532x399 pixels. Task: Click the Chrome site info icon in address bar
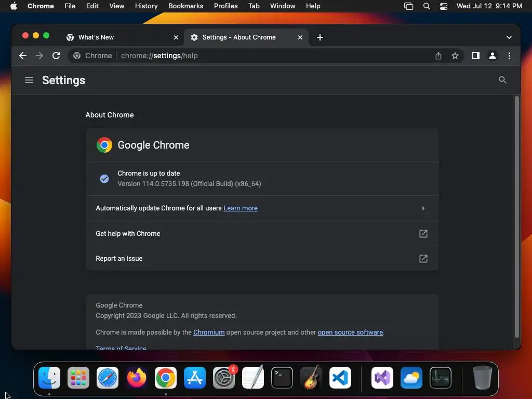77,56
